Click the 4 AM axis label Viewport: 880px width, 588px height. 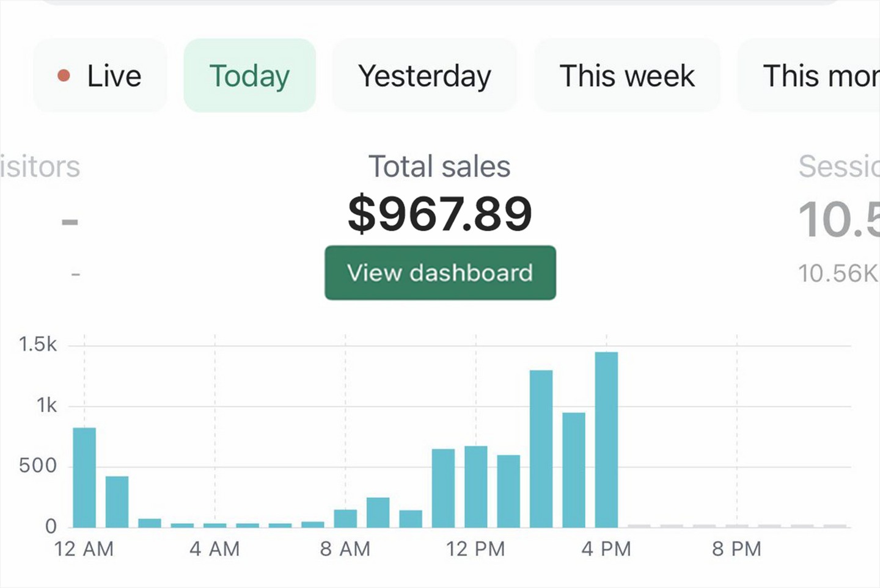215,549
